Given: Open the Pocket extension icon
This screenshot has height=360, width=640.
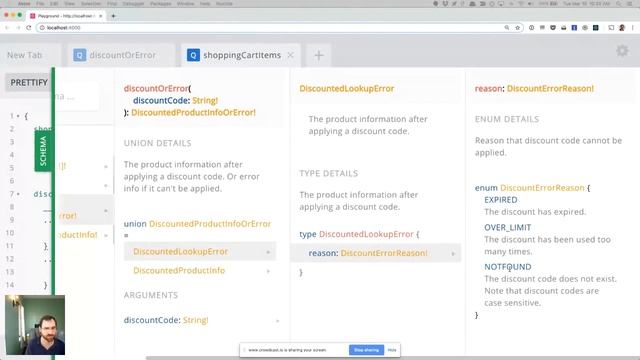Looking at the screenshot, I should 553,28.
